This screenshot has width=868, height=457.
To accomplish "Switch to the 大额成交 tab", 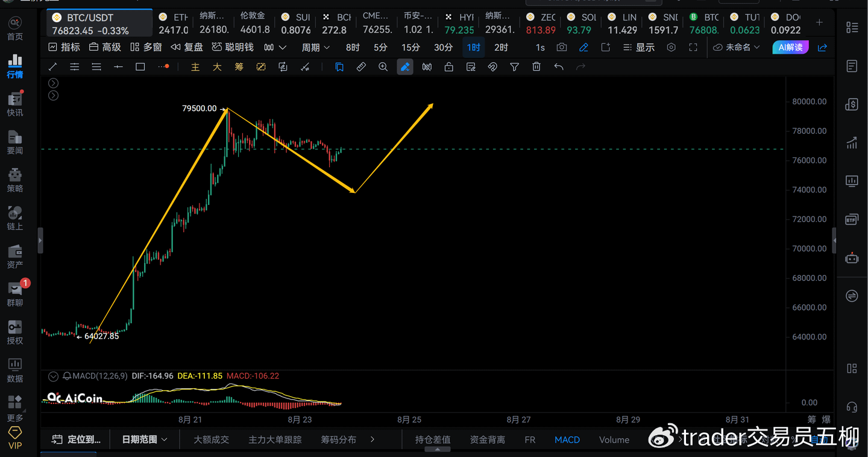I will [211, 440].
